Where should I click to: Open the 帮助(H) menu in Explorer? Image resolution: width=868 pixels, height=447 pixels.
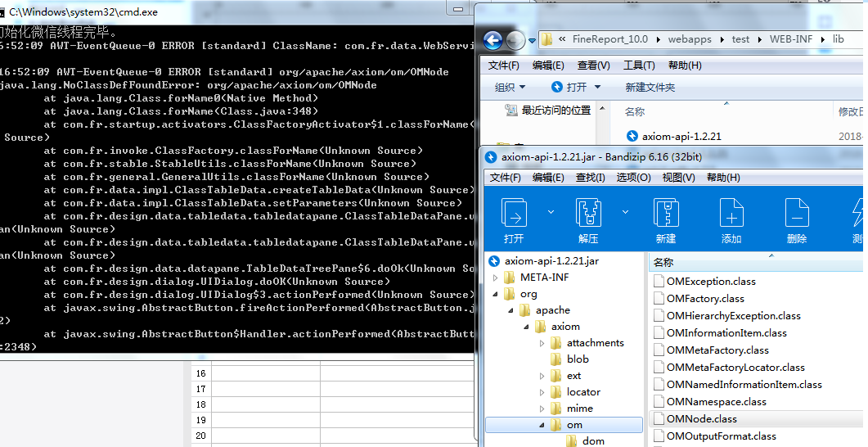pos(685,65)
